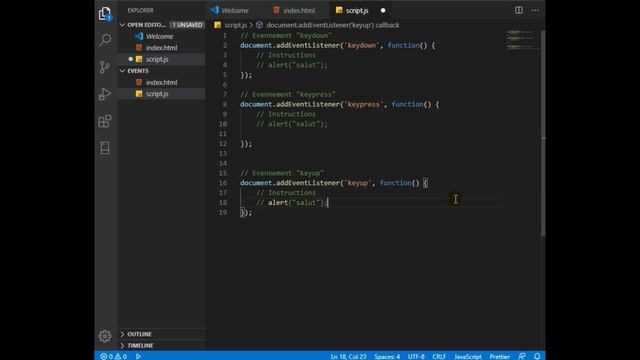Select the script.js editor tab
640x360 pixels.
point(357,10)
